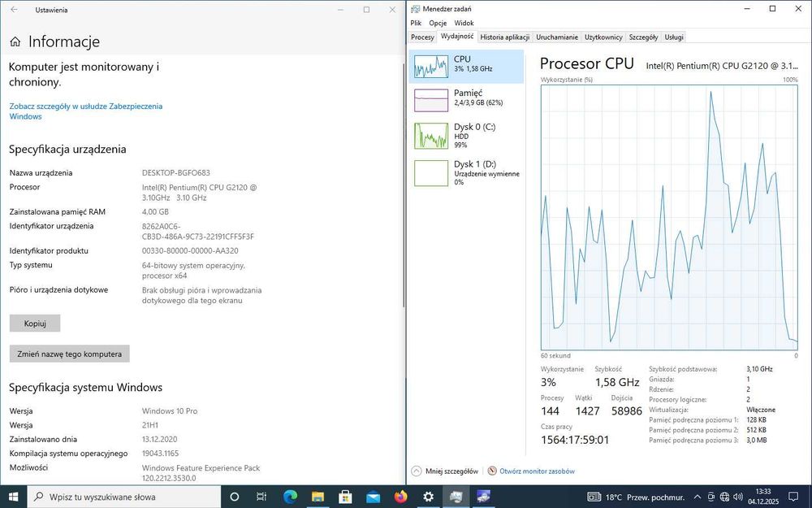The height and width of the screenshot is (508, 812).
Task: Open the Widok menu in Task Manager
Action: [464, 23]
